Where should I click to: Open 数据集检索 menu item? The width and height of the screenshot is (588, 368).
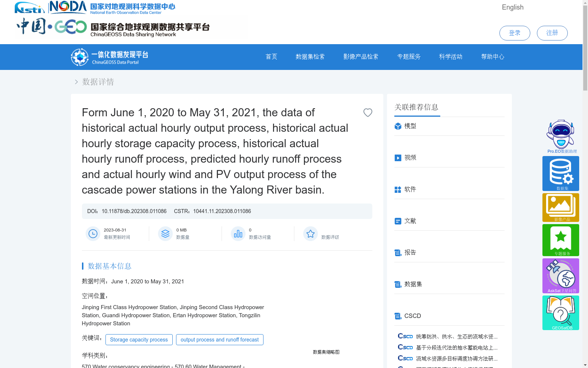click(x=310, y=57)
